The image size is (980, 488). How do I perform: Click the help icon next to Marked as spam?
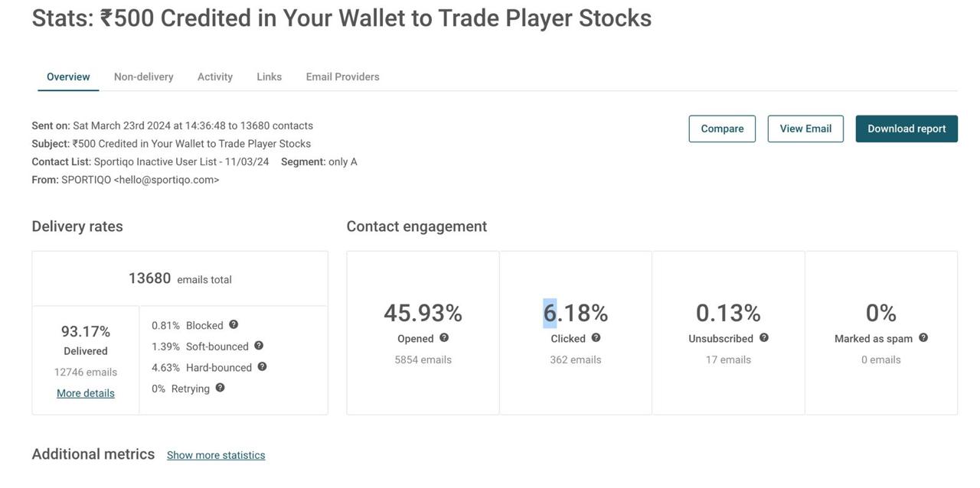click(x=923, y=337)
